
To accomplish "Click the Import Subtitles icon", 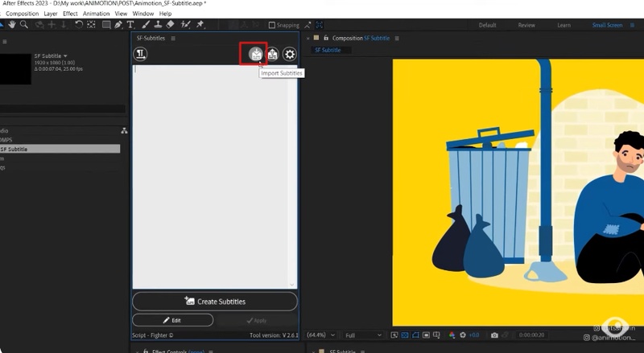I will point(256,55).
